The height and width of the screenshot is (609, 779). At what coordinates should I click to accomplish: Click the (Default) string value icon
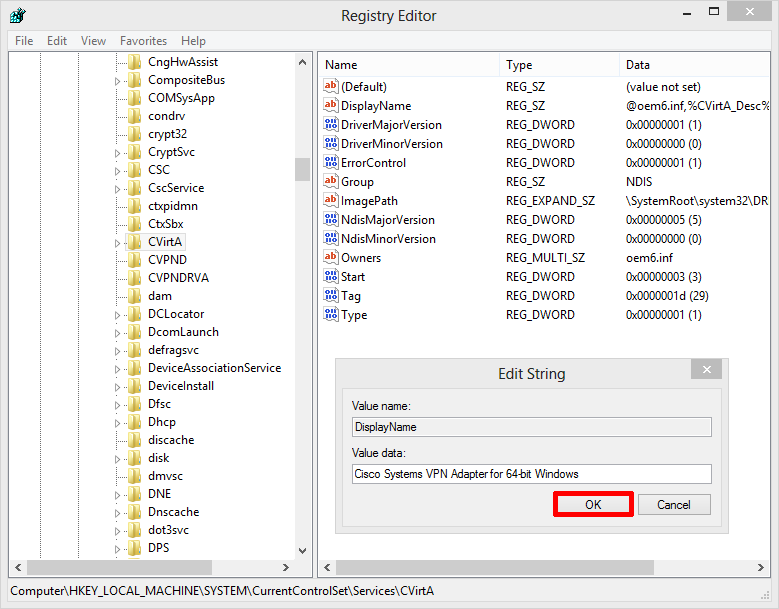point(330,86)
